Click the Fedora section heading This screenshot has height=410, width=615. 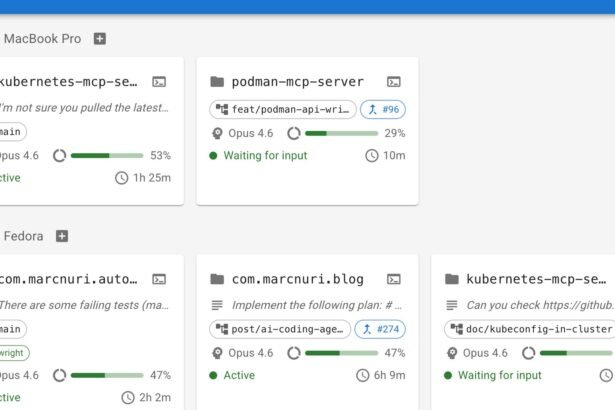24,236
